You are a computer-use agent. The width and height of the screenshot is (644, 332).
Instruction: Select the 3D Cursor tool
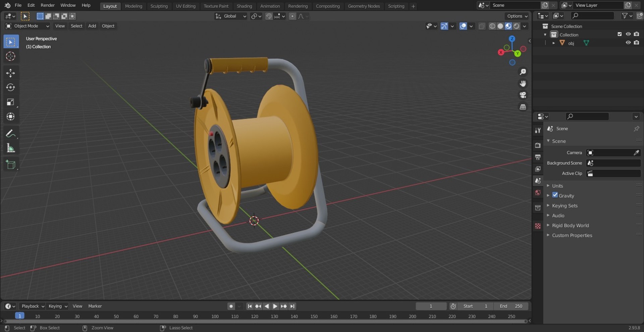[10, 56]
